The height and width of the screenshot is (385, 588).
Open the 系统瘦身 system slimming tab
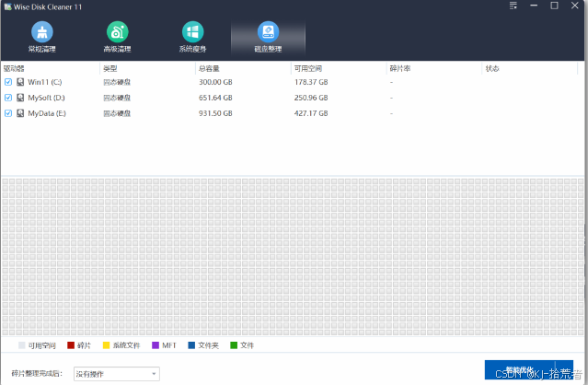[192, 37]
